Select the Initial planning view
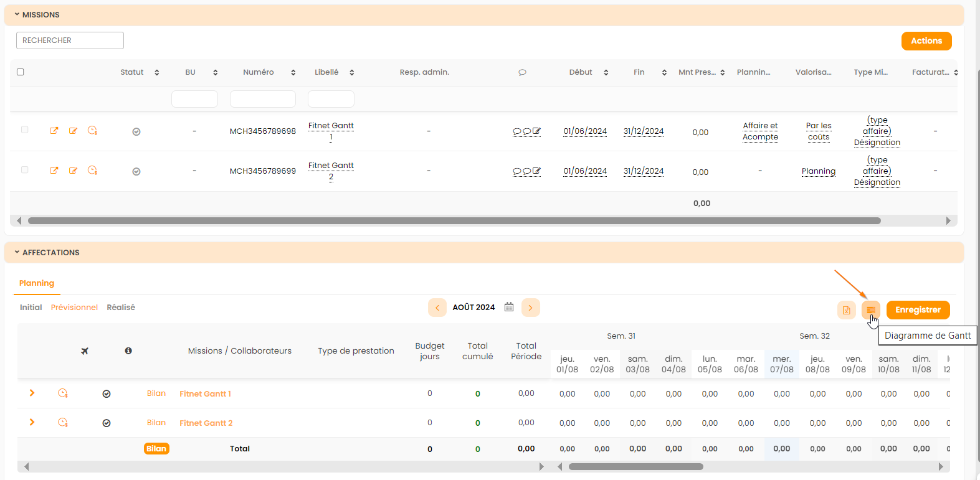Image resolution: width=980 pixels, height=480 pixels. [31, 308]
